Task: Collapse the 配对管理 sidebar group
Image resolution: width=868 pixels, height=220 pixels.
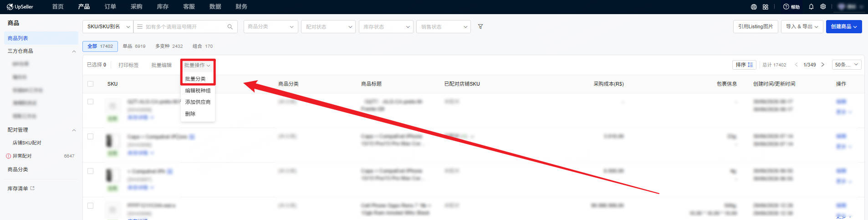Action: (x=74, y=130)
